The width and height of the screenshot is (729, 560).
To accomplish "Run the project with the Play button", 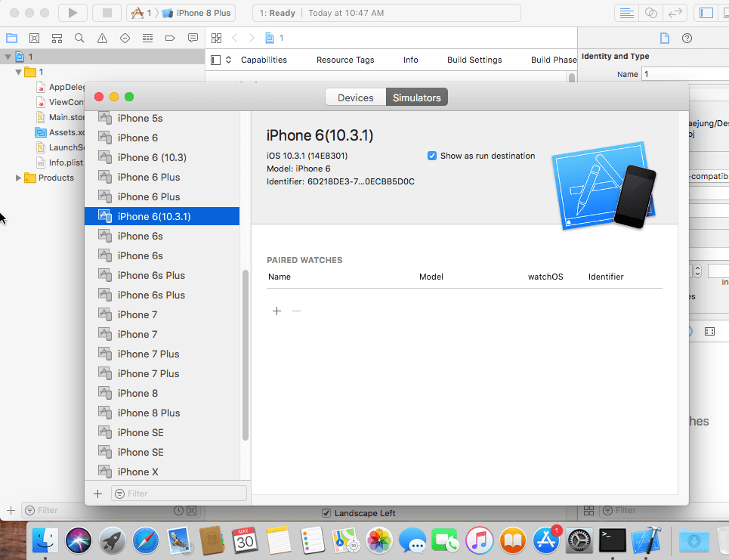I will (x=73, y=13).
